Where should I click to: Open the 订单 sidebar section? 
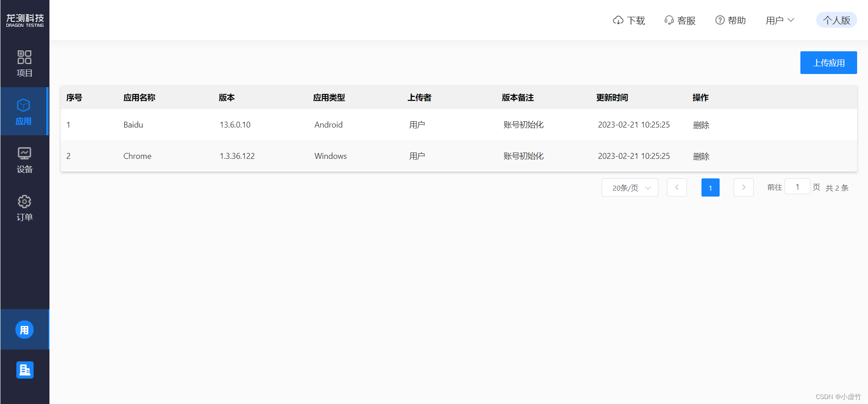25,208
